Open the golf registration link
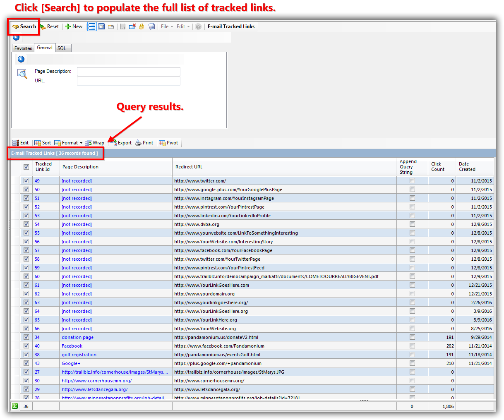Screen dimensions: 504x420 tap(79, 355)
